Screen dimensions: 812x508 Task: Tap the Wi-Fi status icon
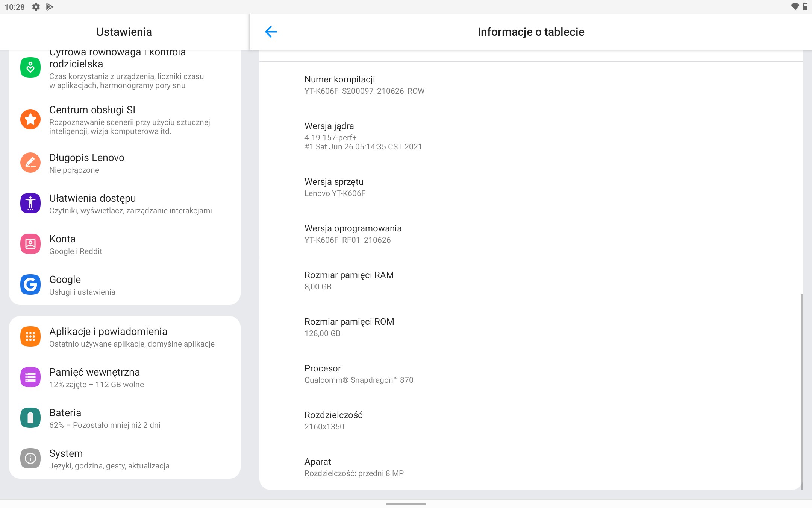click(795, 7)
